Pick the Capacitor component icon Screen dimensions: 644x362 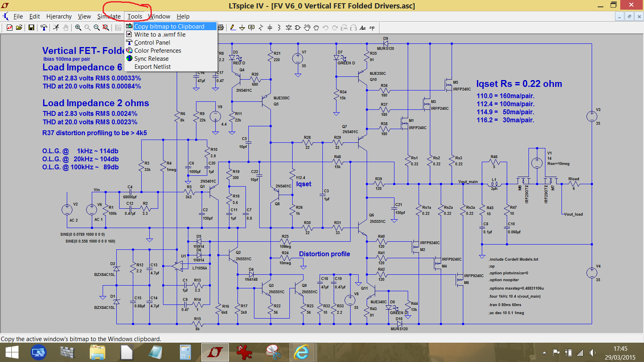click(270, 27)
